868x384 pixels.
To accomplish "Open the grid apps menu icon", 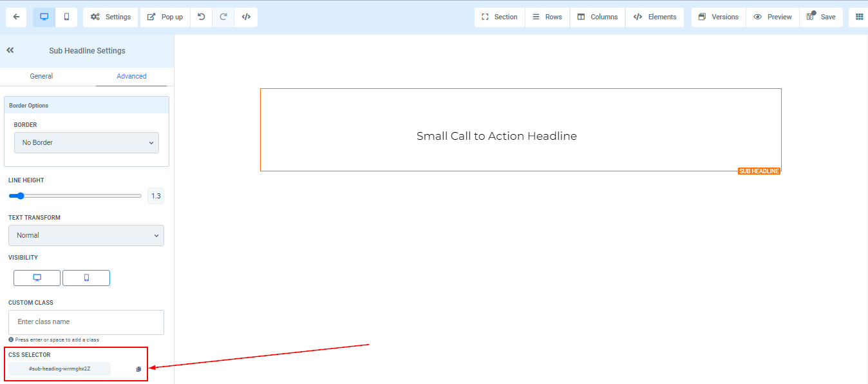I will pyautogui.click(x=859, y=17).
